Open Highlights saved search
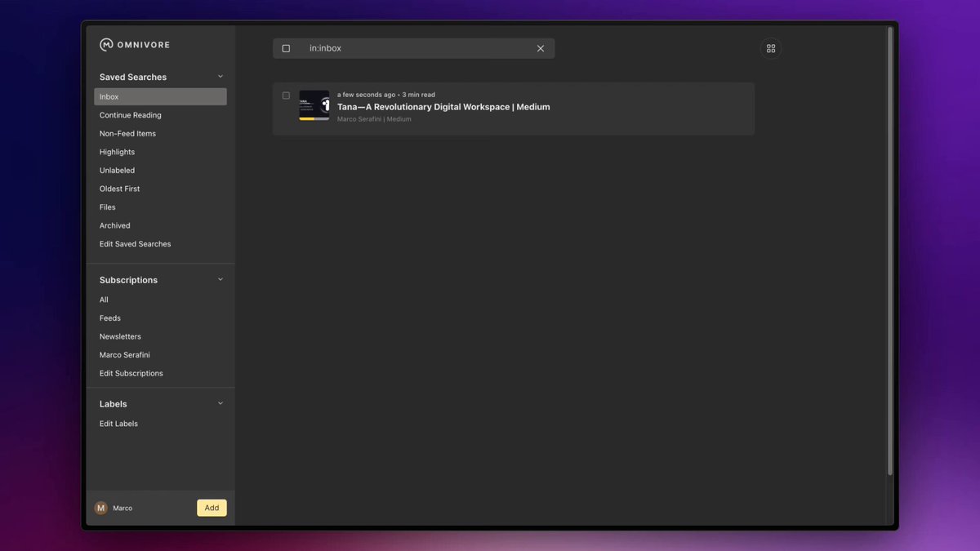Screen dimensions: 980x551 click(117, 152)
